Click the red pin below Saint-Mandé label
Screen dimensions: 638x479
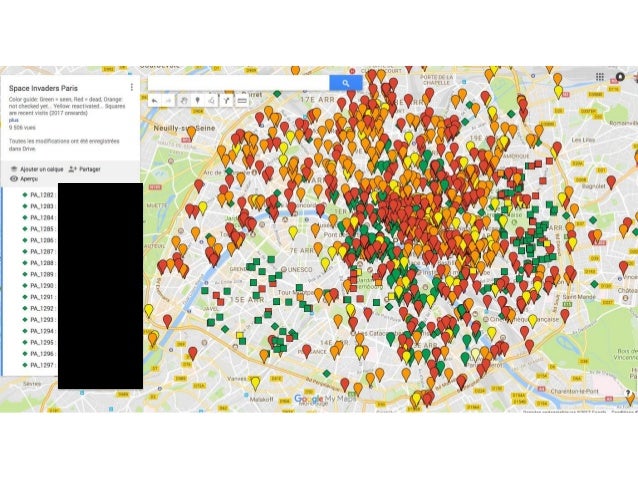click(x=565, y=315)
